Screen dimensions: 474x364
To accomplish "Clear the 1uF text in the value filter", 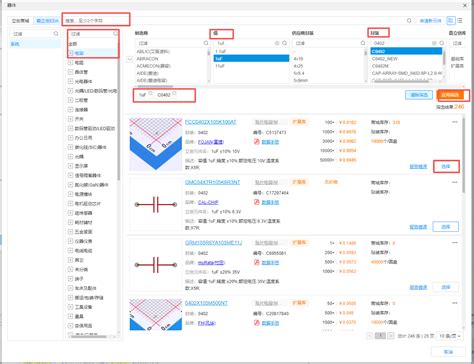I will tap(277, 43).
